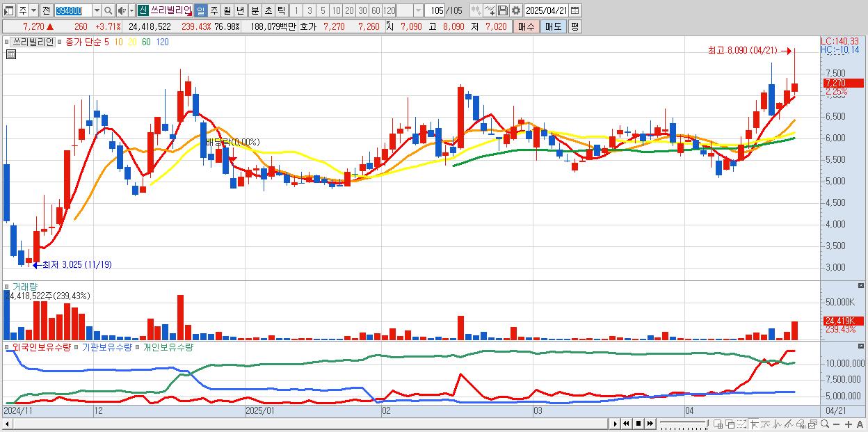Open dropdown next to speaker icon
The image size is (868, 432).
pos(131,10)
